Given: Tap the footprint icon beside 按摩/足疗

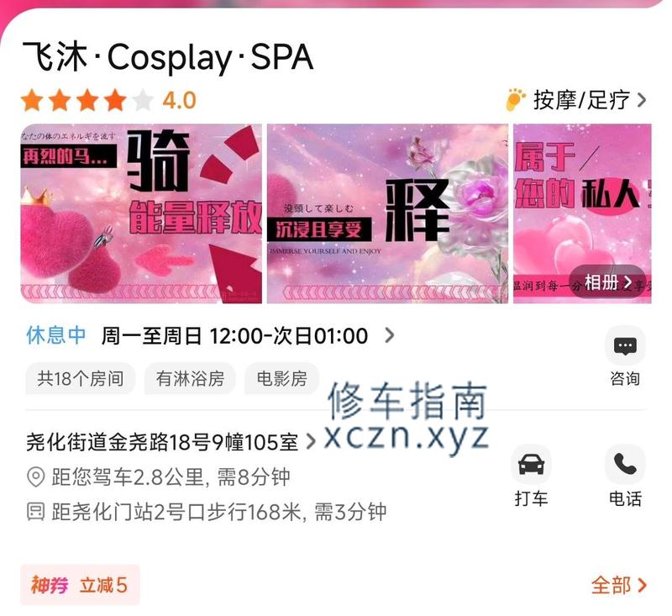Looking at the screenshot, I should [x=516, y=100].
